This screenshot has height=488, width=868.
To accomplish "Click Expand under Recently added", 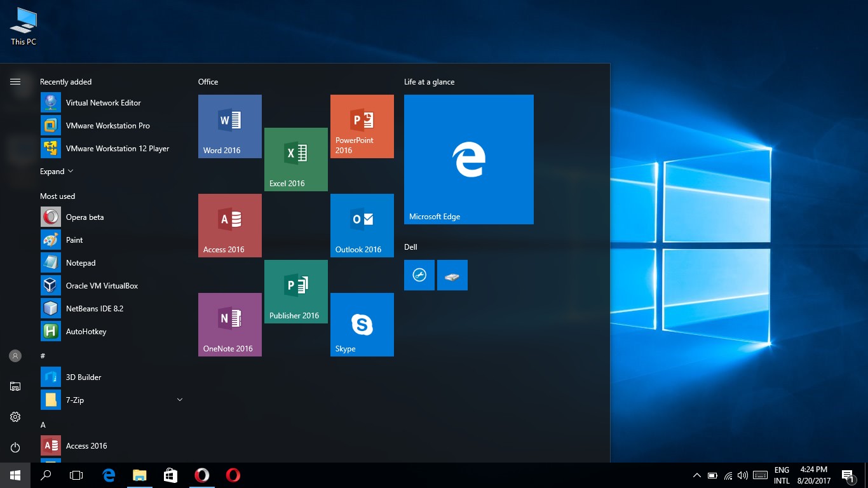I will (x=57, y=171).
